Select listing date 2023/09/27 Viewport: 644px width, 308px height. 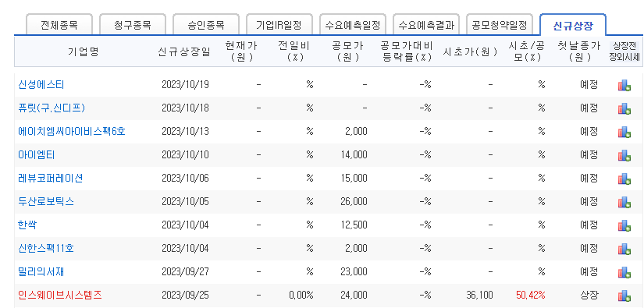coord(185,272)
